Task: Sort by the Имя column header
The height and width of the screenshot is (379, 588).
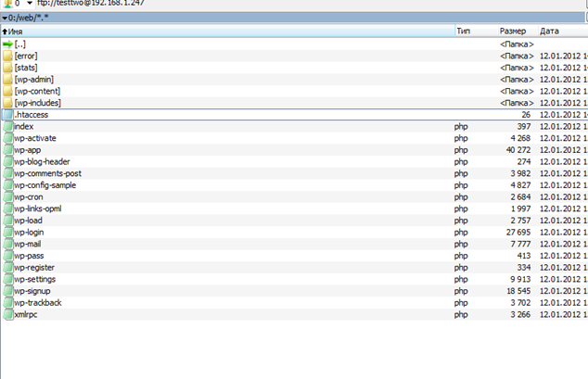Action: coord(227,32)
